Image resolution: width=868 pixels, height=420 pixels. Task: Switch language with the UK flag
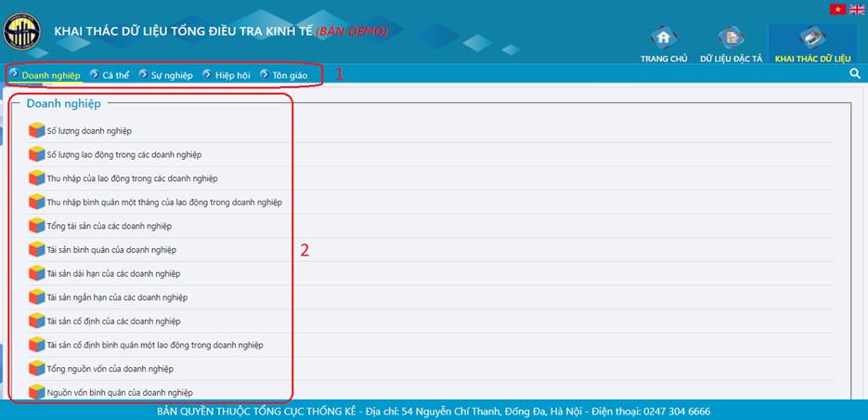(856, 9)
